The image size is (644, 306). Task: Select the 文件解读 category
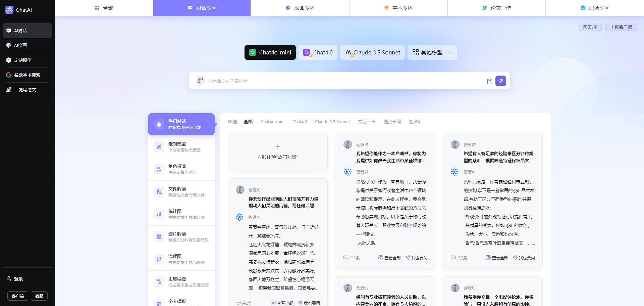(x=181, y=192)
